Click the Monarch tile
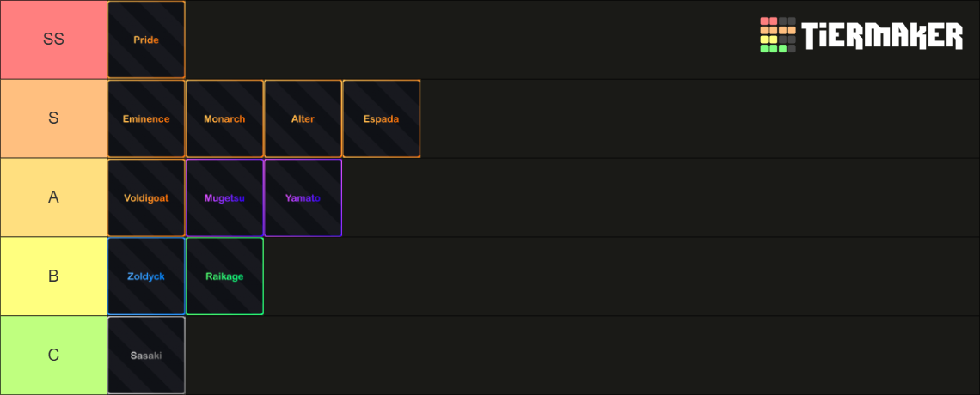980x395 pixels. tap(225, 118)
